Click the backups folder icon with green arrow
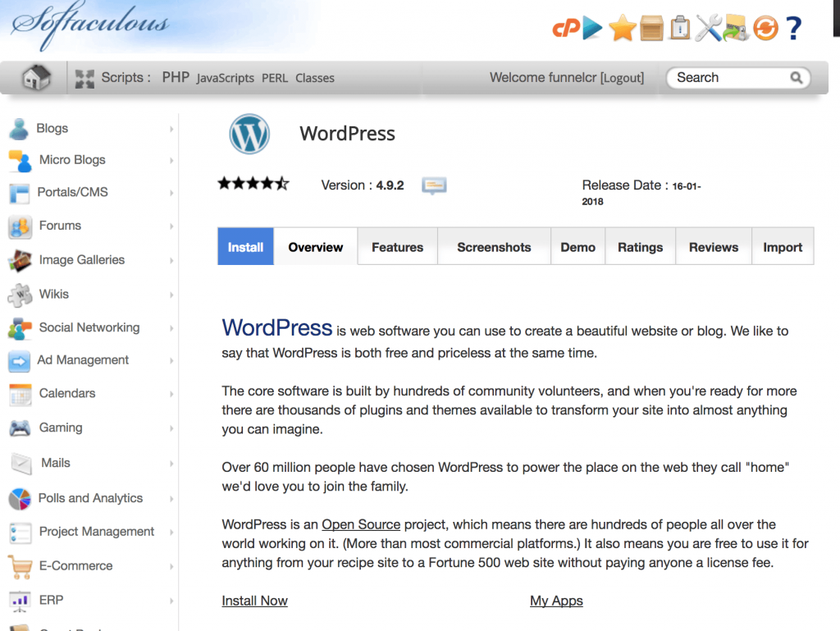 pyautogui.click(x=736, y=28)
